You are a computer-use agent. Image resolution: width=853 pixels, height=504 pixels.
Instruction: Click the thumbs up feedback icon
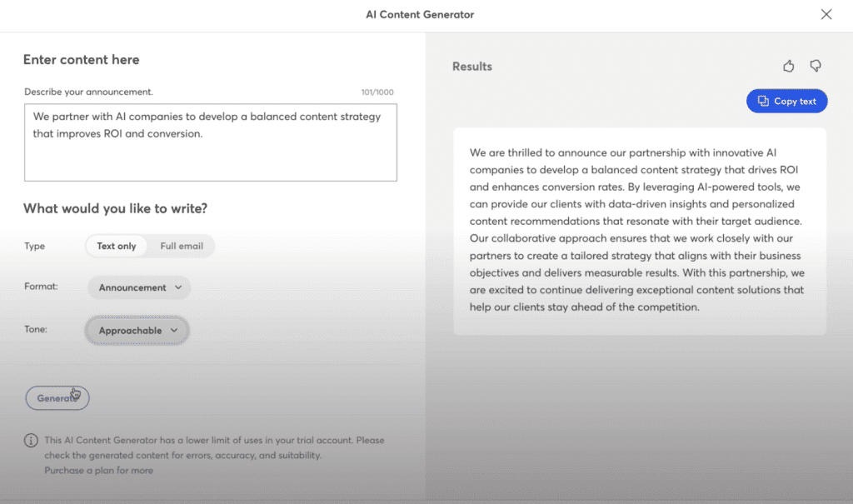click(x=788, y=66)
